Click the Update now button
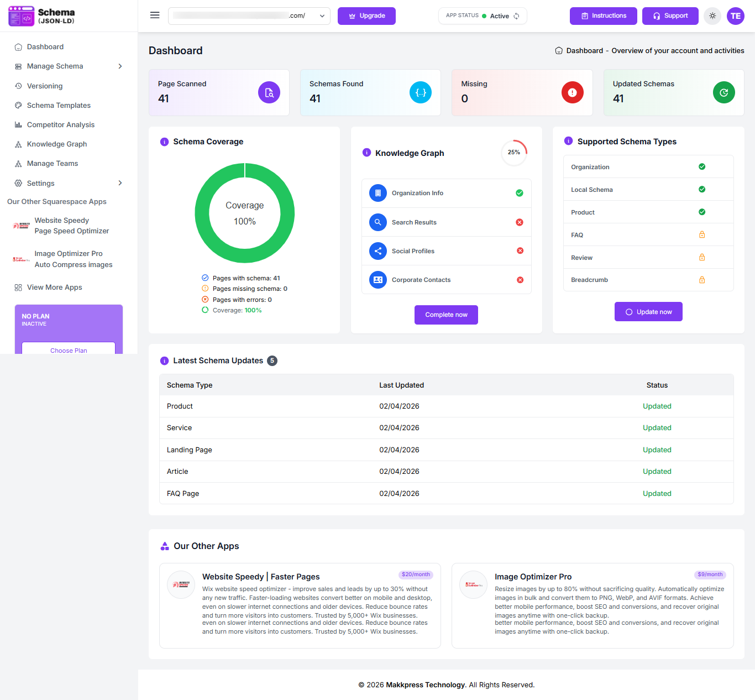 (x=648, y=312)
